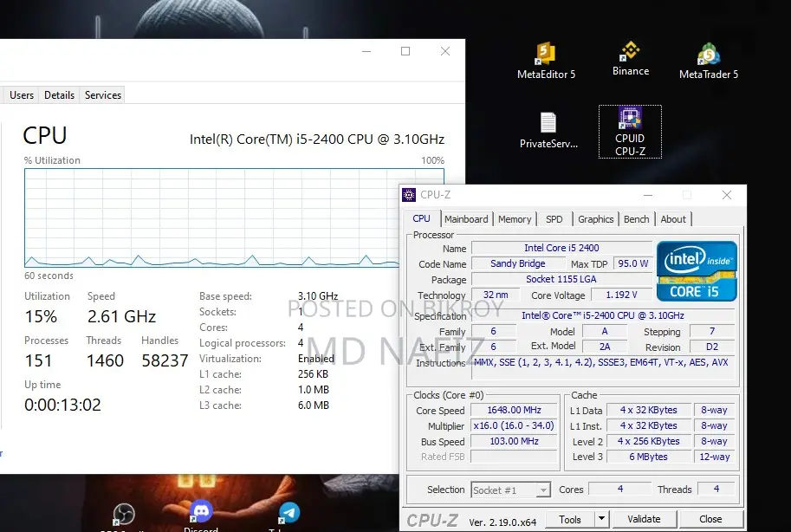Open the Telegram desktop shortcut
The height and width of the screenshot is (532, 791).
click(289, 516)
